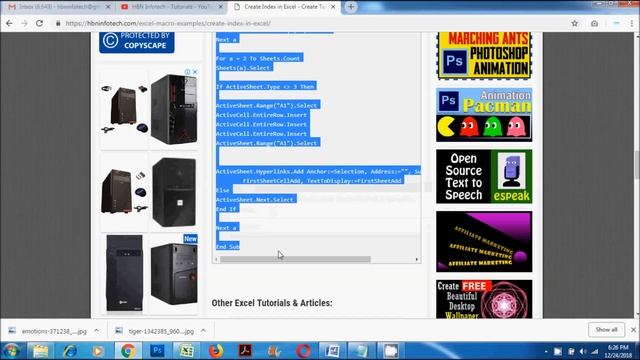This screenshot has height=360, width=640.
Task: Select the Create Index in Excel tab
Action: pyautogui.click(x=284, y=7)
